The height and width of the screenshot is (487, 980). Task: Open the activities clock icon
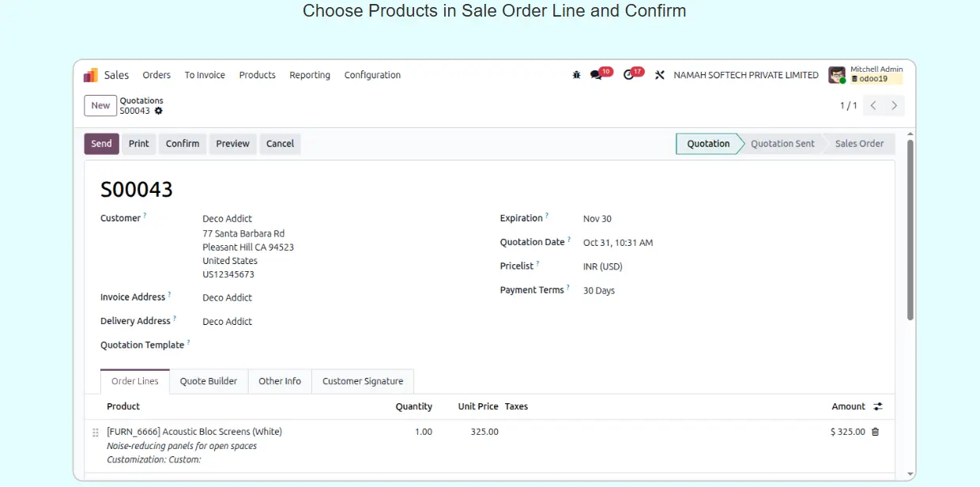pos(629,75)
